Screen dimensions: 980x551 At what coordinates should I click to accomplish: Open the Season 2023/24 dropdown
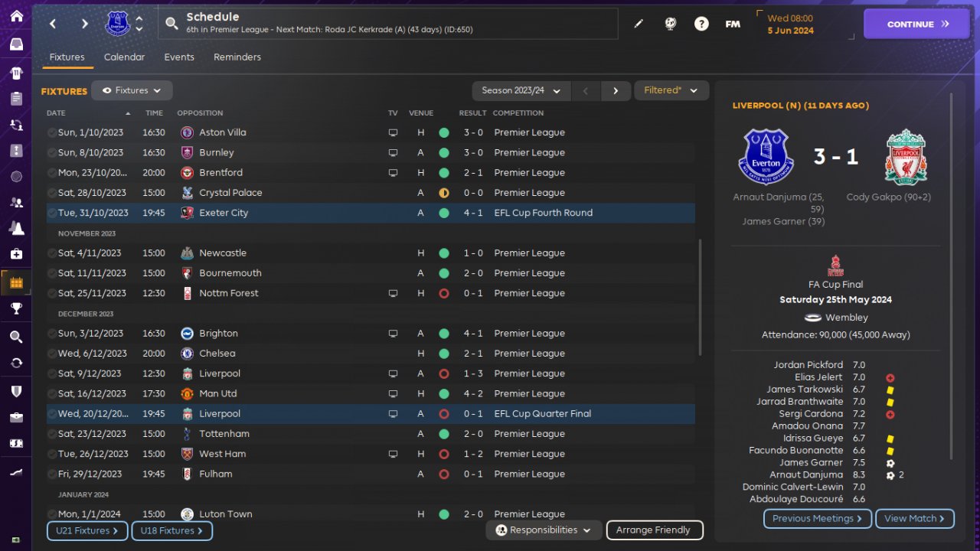pos(521,91)
